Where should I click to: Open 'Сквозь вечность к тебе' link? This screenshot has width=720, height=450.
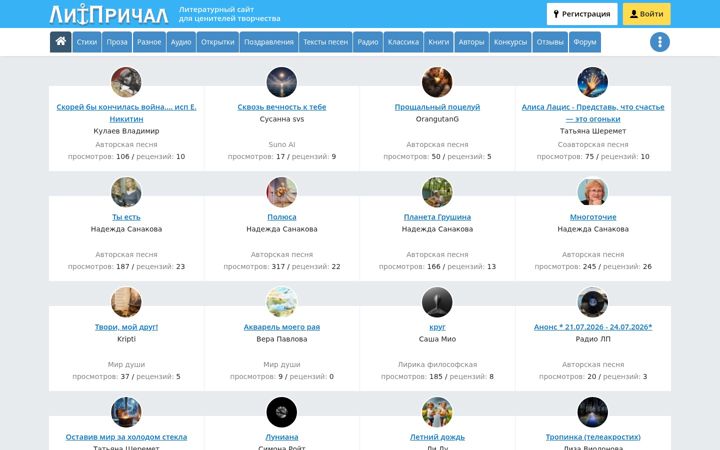click(281, 107)
